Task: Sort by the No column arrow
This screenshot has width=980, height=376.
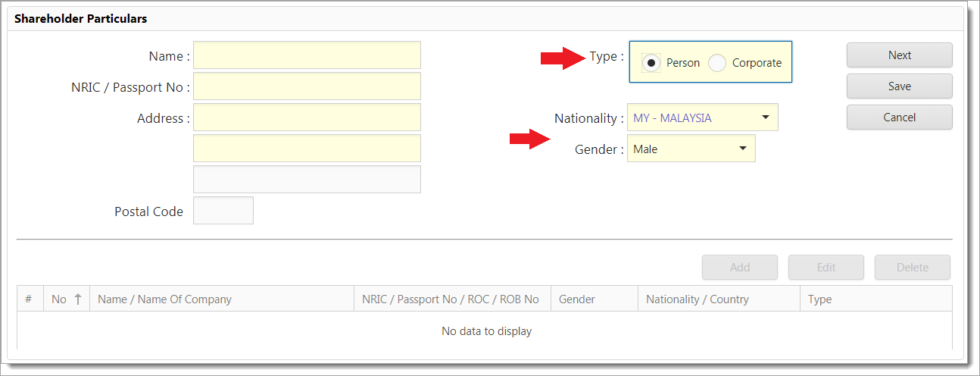Action: coord(79,299)
